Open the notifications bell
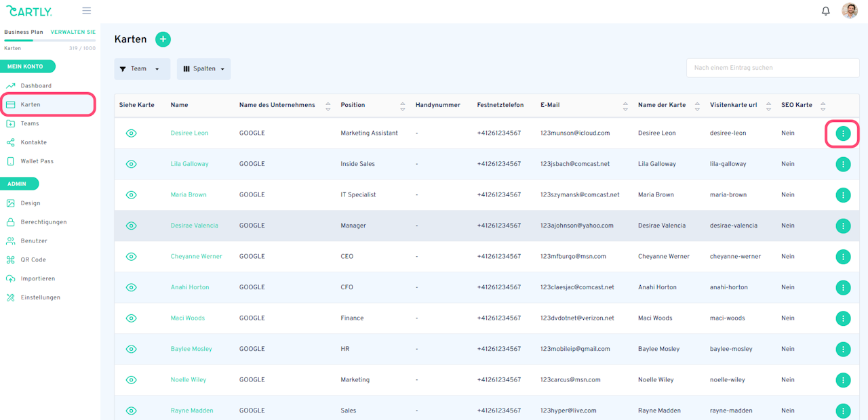 (x=825, y=11)
